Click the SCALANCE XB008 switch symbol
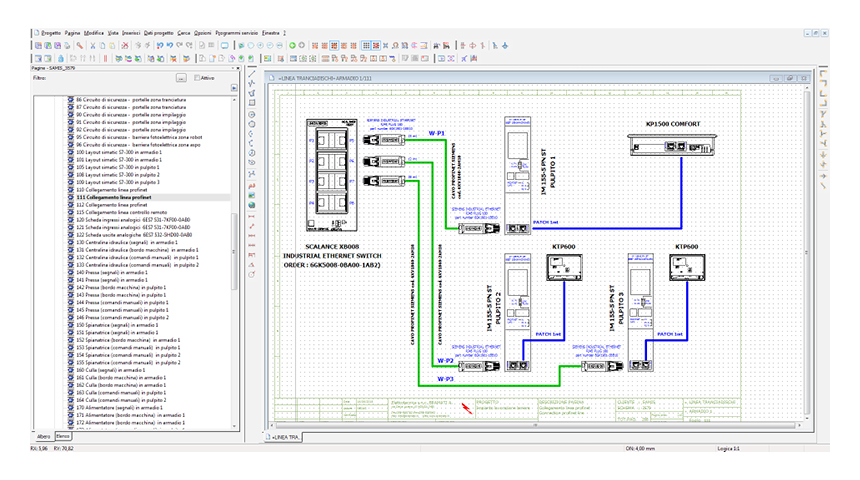 tap(332, 176)
